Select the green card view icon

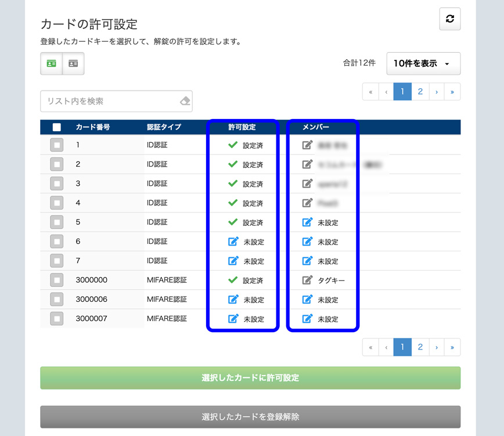(51, 64)
